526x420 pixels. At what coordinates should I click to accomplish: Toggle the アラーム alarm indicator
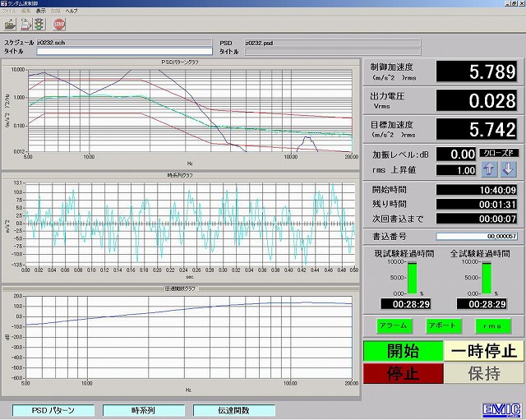(392, 326)
